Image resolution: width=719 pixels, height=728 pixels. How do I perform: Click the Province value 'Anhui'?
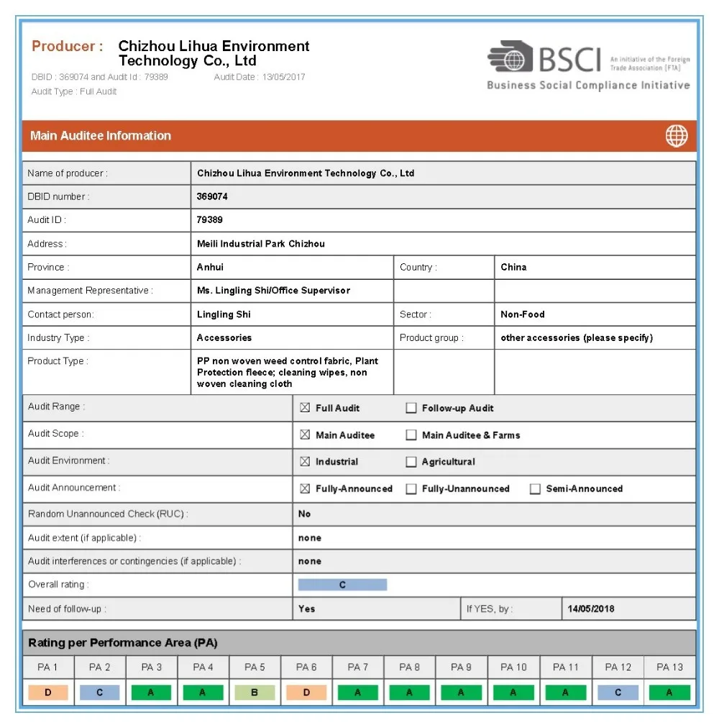click(210, 267)
